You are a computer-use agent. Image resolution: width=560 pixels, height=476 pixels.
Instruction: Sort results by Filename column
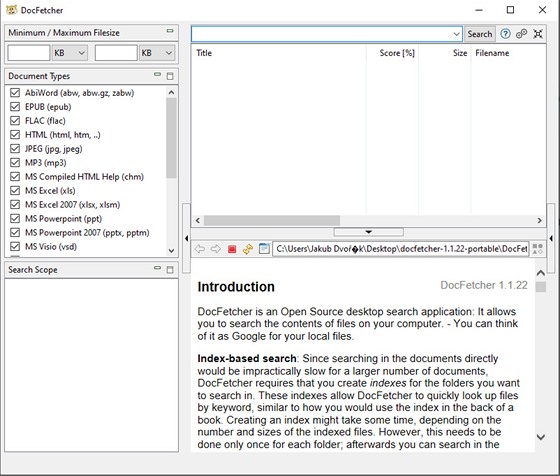click(x=508, y=53)
